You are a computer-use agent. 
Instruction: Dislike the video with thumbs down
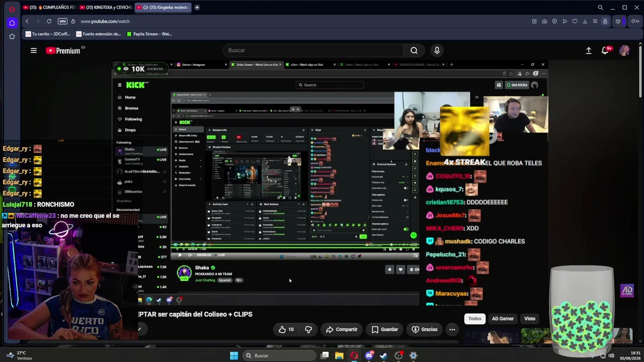pos(308,329)
